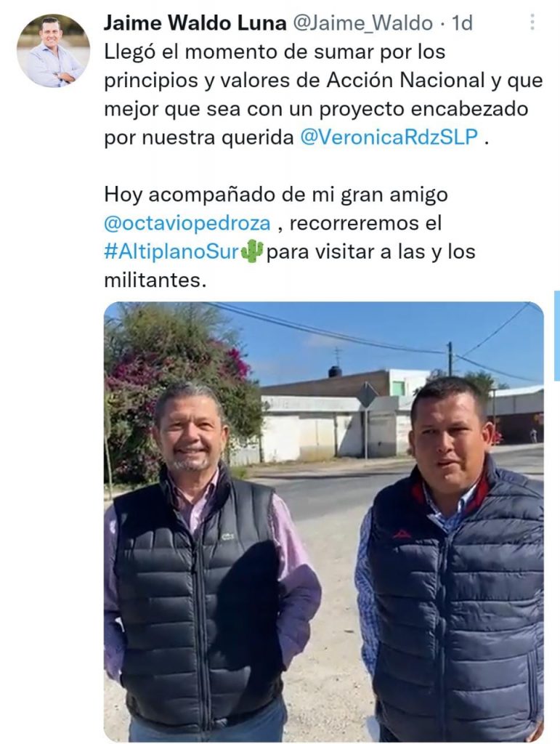Click the cactus emoji after the hashtag
Viewport: 560px width, 744px height.
pyautogui.click(x=252, y=251)
